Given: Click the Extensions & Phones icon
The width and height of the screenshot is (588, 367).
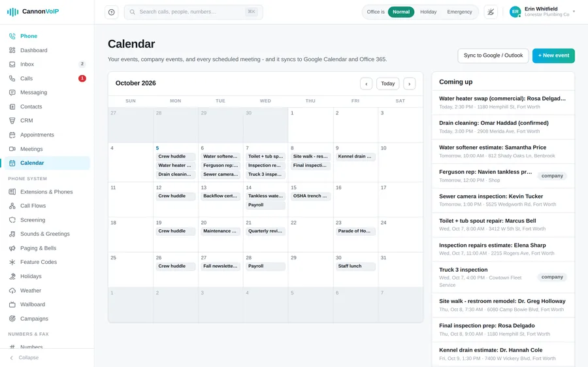Looking at the screenshot, I should point(12,191).
